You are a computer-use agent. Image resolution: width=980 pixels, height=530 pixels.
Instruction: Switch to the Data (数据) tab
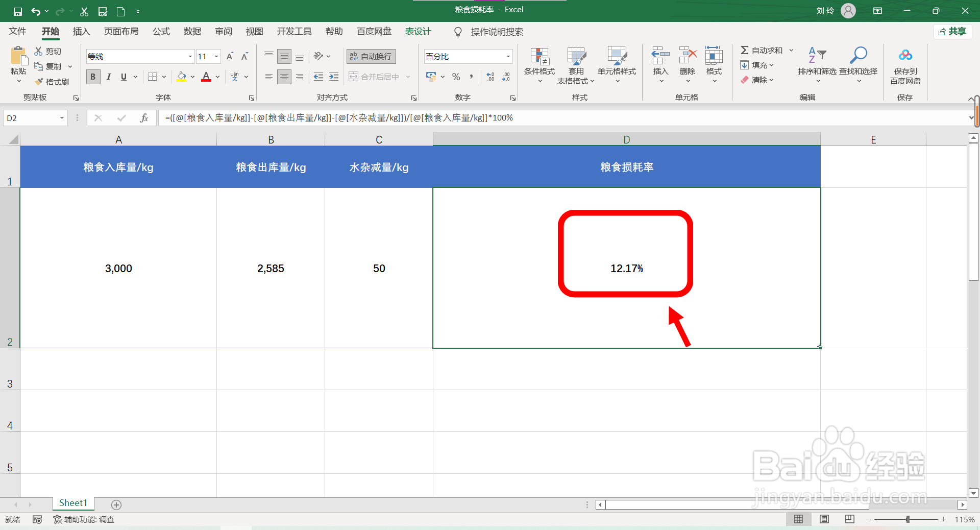[192, 32]
